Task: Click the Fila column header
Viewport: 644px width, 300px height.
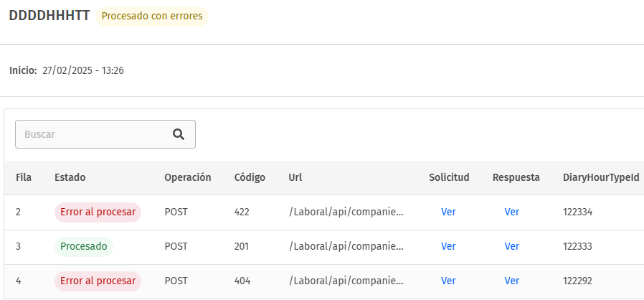Action: [24, 177]
